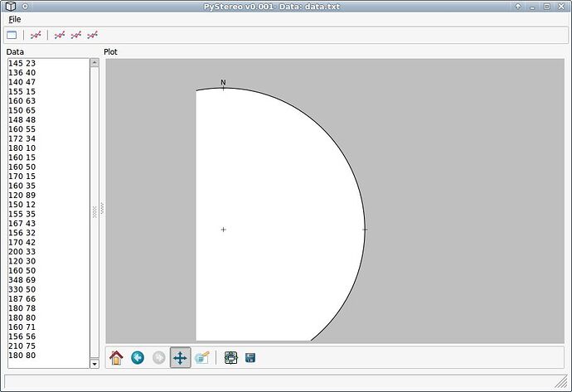Select the '172 34' data row
Screen dimensions: 572x392
click(49, 138)
